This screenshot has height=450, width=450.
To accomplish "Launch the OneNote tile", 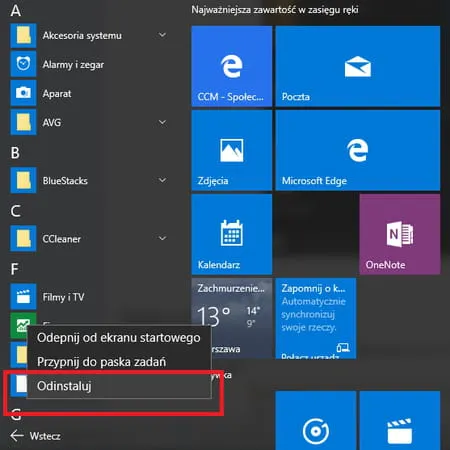I will [x=400, y=234].
